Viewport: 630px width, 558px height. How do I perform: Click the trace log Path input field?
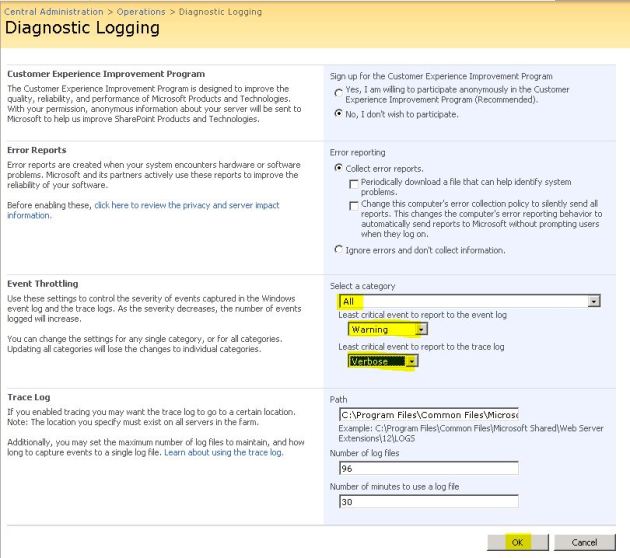point(428,414)
